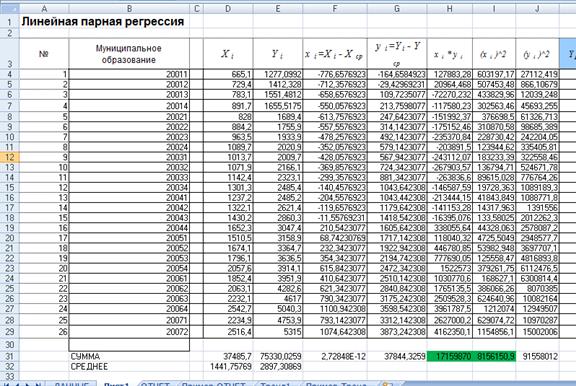Viewport: 576px width, 386px height.
Task: Select the sum cell 37485,7
Action: [228, 357]
